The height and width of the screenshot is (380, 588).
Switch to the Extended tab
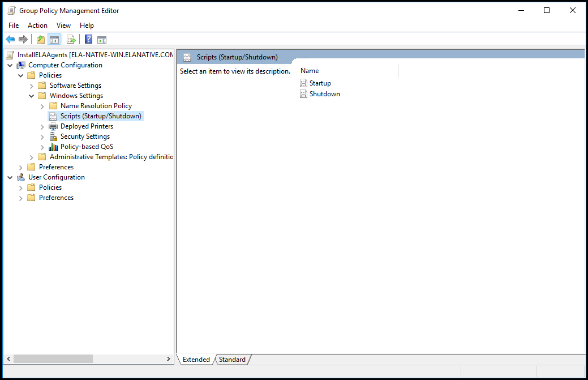[x=196, y=360]
